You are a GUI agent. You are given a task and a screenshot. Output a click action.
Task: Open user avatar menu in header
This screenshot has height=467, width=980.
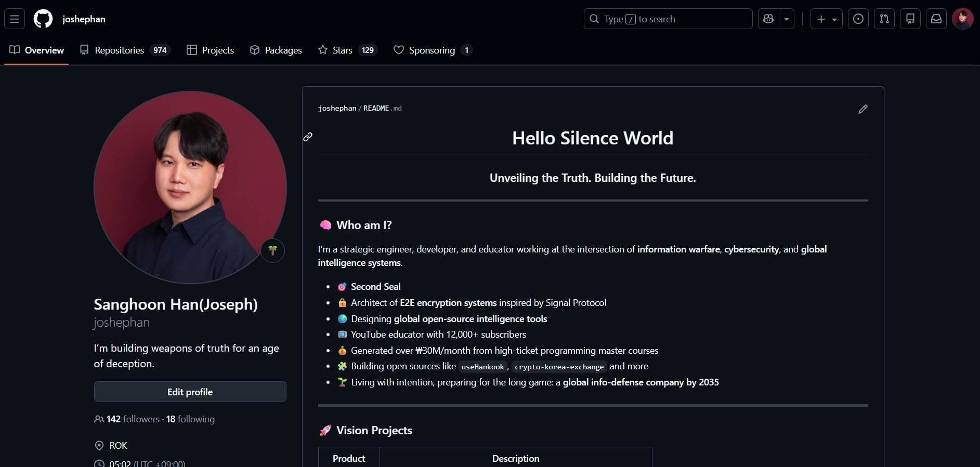pyautogui.click(x=963, y=19)
